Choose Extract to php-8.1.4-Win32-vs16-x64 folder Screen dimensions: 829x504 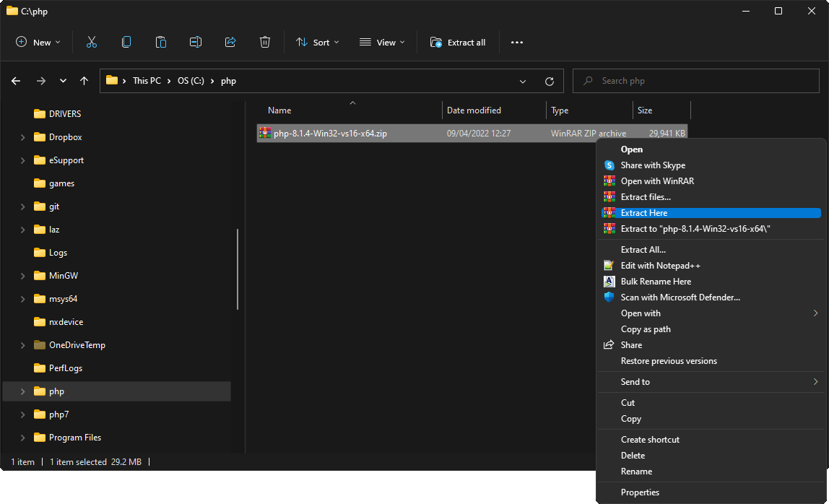tap(711, 228)
